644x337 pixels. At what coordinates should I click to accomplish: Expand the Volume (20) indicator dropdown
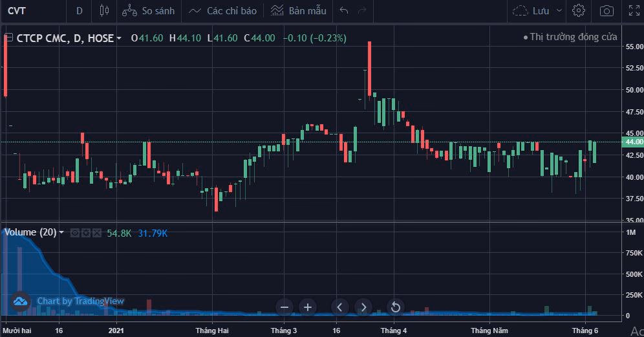(61, 232)
